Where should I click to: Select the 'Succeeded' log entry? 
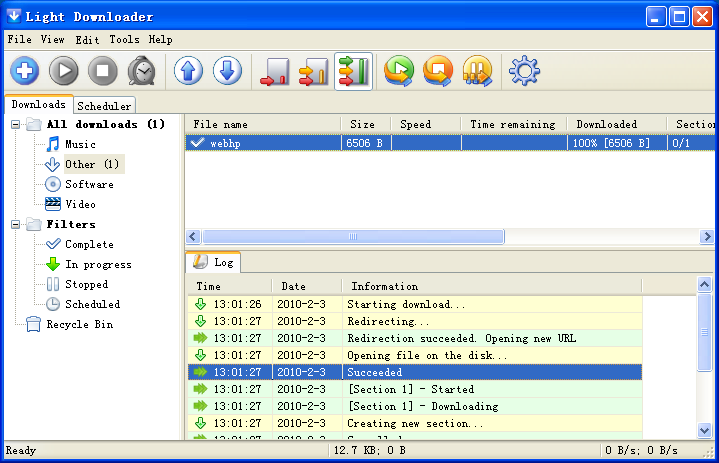point(415,372)
